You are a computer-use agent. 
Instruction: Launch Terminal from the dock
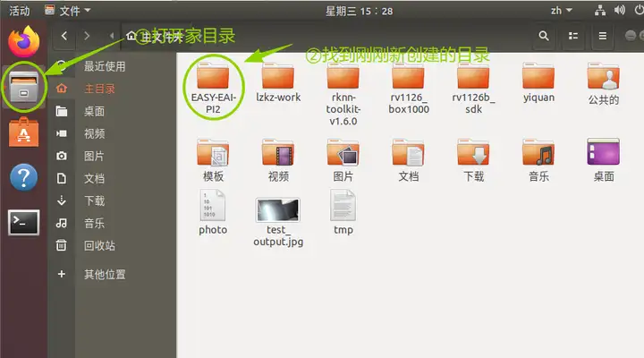coord(24,222)
